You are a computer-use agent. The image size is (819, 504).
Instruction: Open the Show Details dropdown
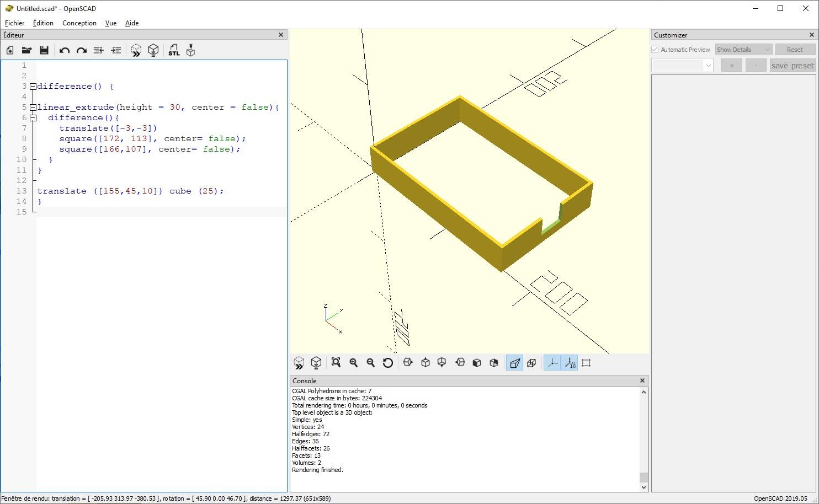coord(743,50)
